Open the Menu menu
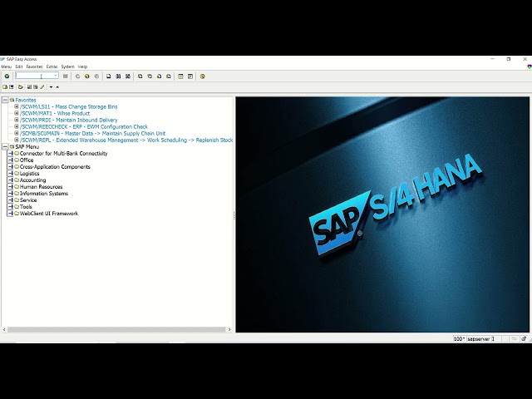The width and height of the screenshot is (532, 399). [6, 66]
